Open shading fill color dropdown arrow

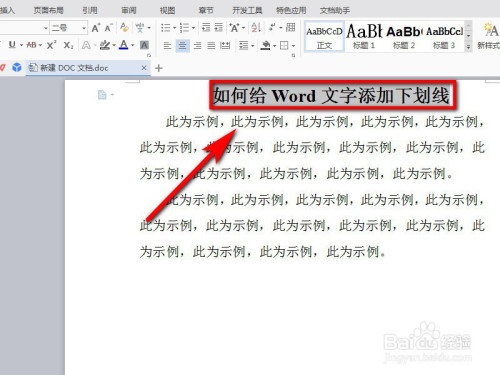point(275,46)
